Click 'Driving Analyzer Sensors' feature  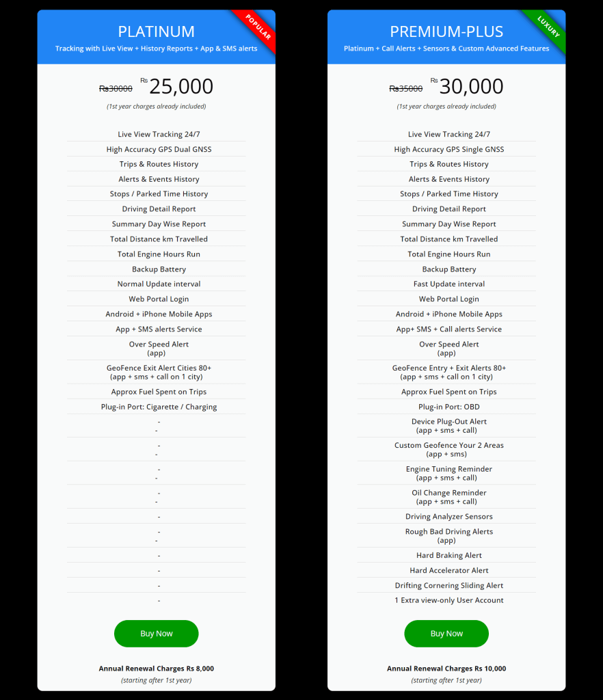[x=449, y=517]
